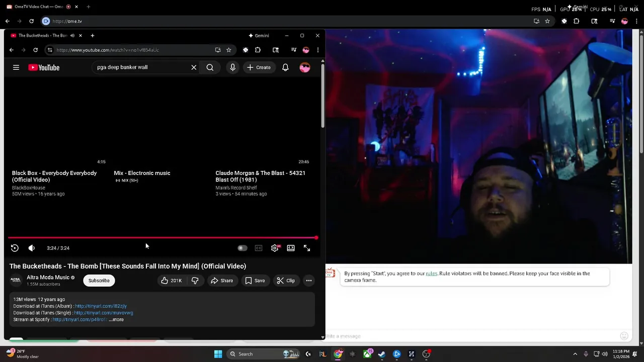
Task: Open volume control in system tray
Action: click(605, 354)
